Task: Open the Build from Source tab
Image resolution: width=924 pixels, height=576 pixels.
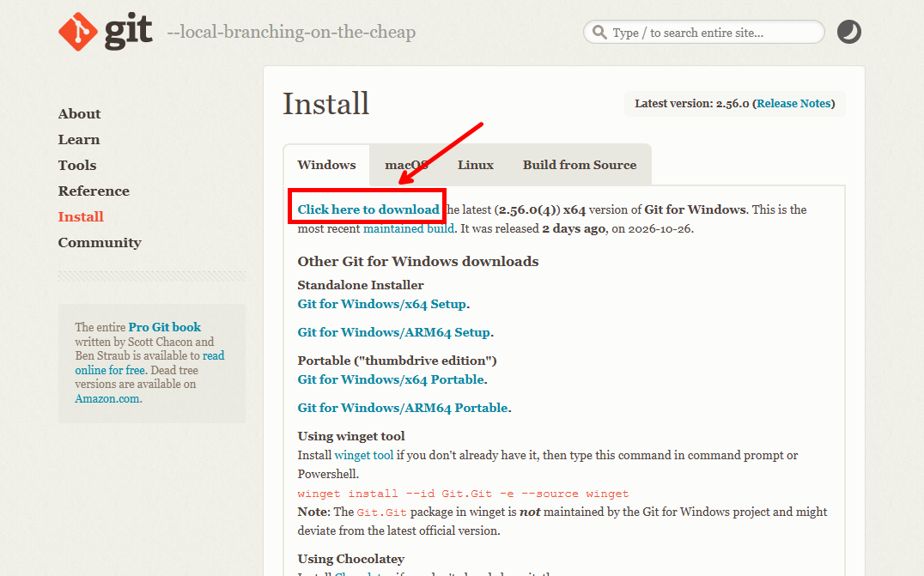Action: click(580, 165)
